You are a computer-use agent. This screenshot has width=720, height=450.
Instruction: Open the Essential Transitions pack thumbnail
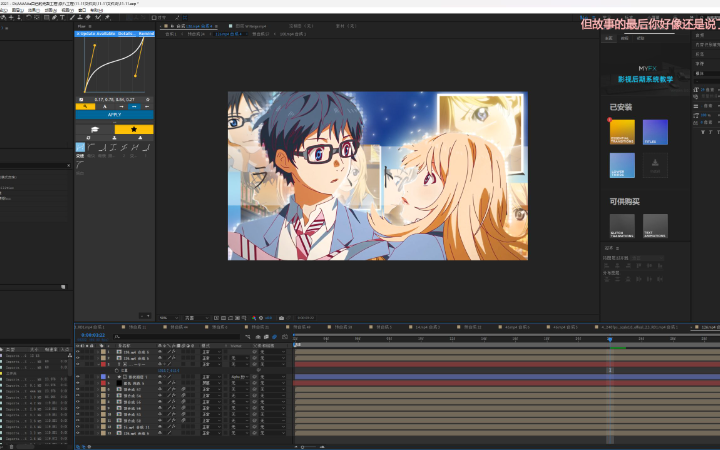coord(622,132)
